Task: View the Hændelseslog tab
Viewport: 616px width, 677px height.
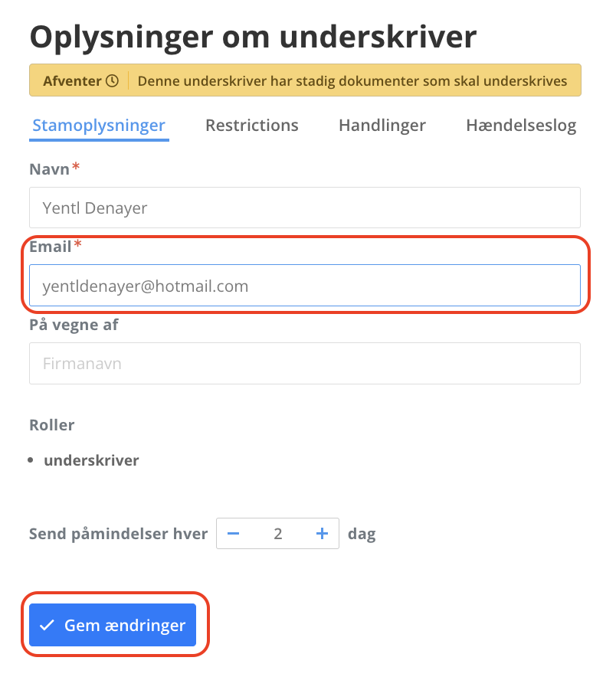Action: 521,126
